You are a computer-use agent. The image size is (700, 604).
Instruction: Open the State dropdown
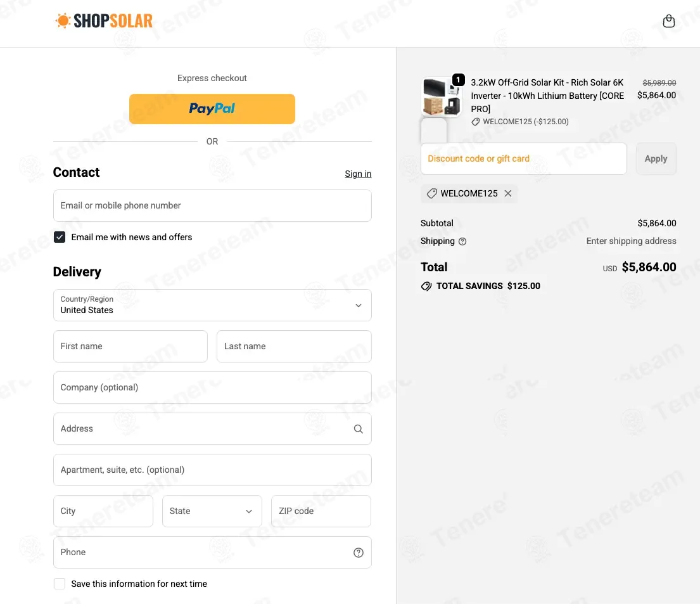pyautogui.click(x=212, y=511)
